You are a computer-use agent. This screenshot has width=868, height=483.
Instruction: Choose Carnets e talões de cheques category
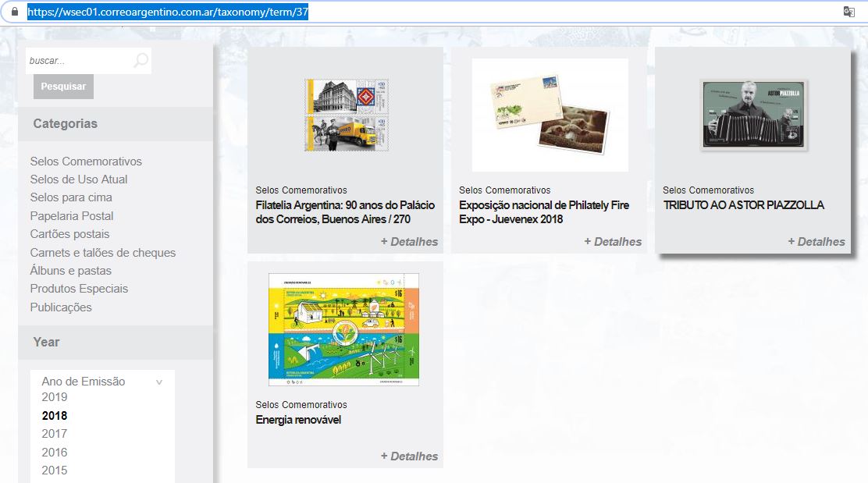pos(103,252)
